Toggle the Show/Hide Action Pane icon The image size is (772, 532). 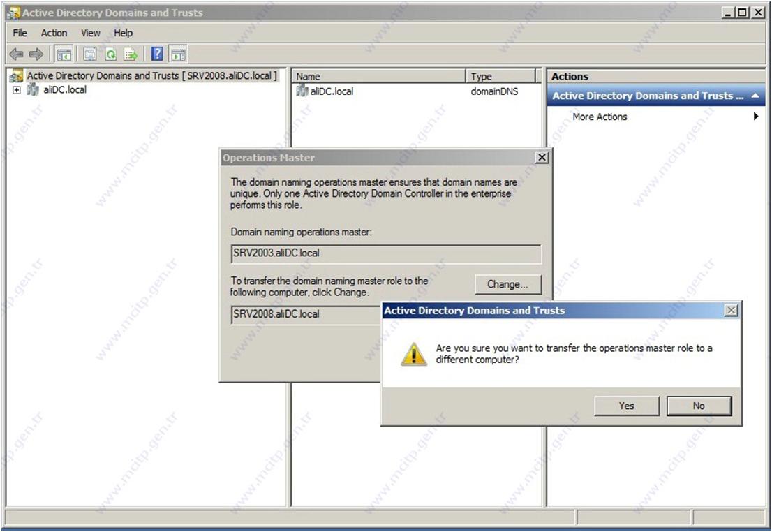point(178,54)
